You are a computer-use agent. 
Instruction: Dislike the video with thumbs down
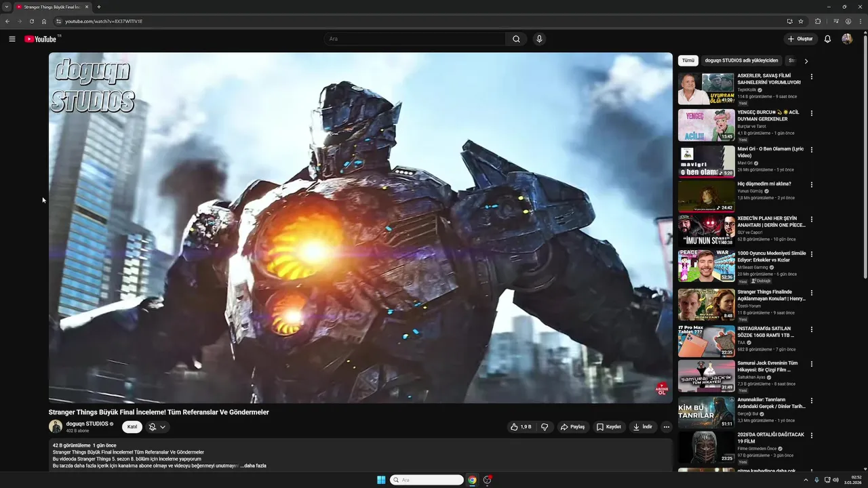(x=545, y=427)
